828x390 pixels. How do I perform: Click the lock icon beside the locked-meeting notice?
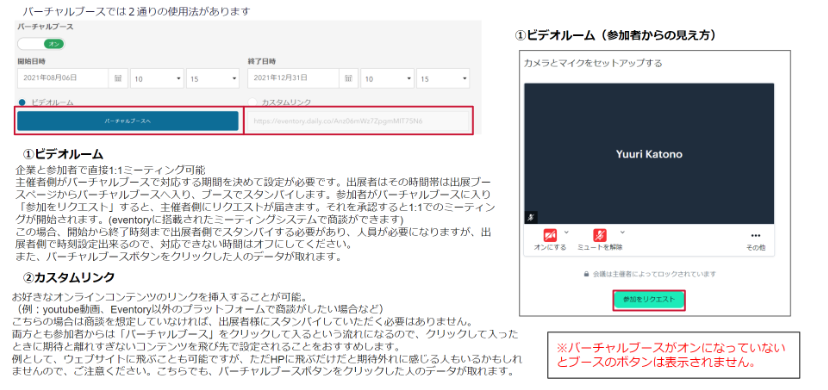click(586, 274)
